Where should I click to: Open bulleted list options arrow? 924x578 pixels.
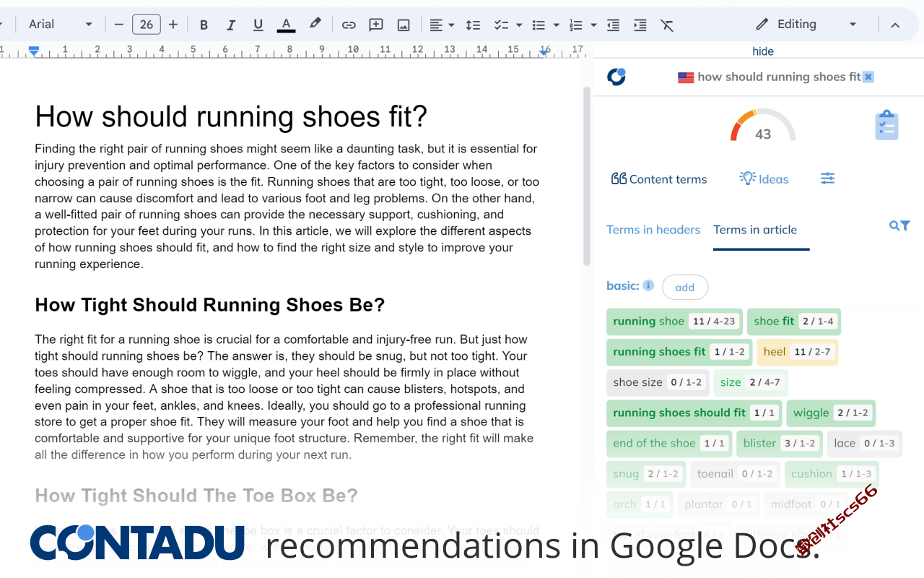(x=557, y=25)
